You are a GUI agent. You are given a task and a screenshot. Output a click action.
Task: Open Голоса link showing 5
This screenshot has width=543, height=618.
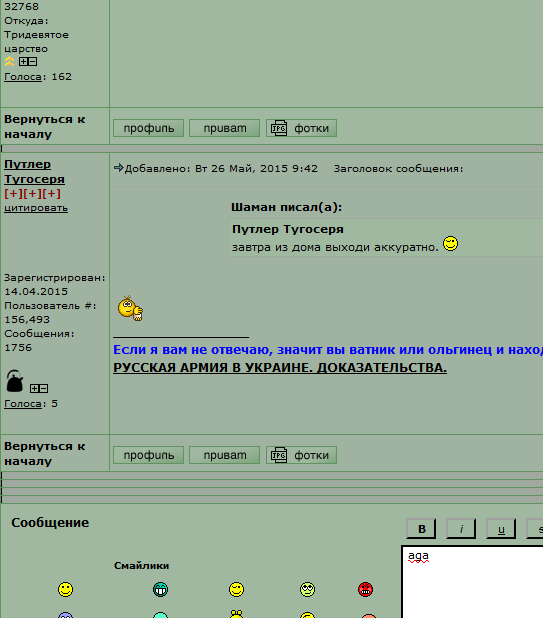22,404
